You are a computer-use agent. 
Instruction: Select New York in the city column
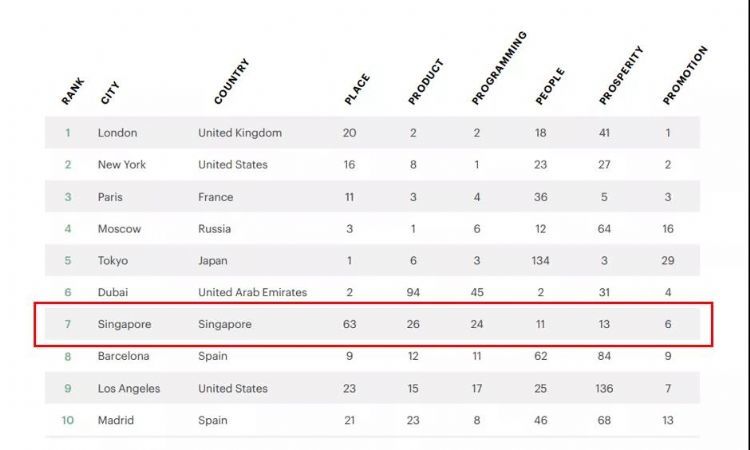(121, 165)
